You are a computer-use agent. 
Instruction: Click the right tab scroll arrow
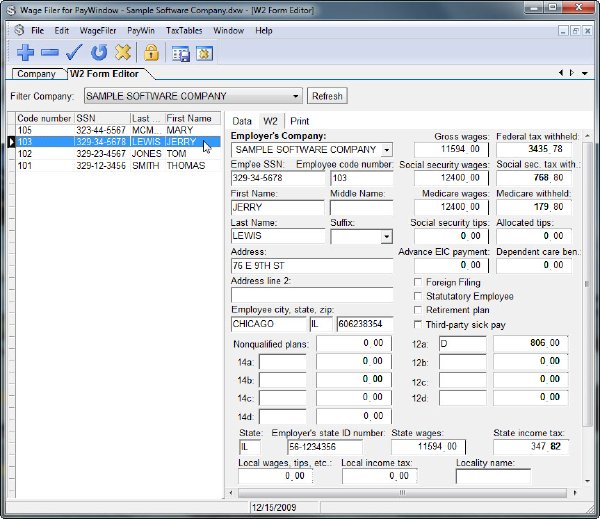tap(572, 73)
